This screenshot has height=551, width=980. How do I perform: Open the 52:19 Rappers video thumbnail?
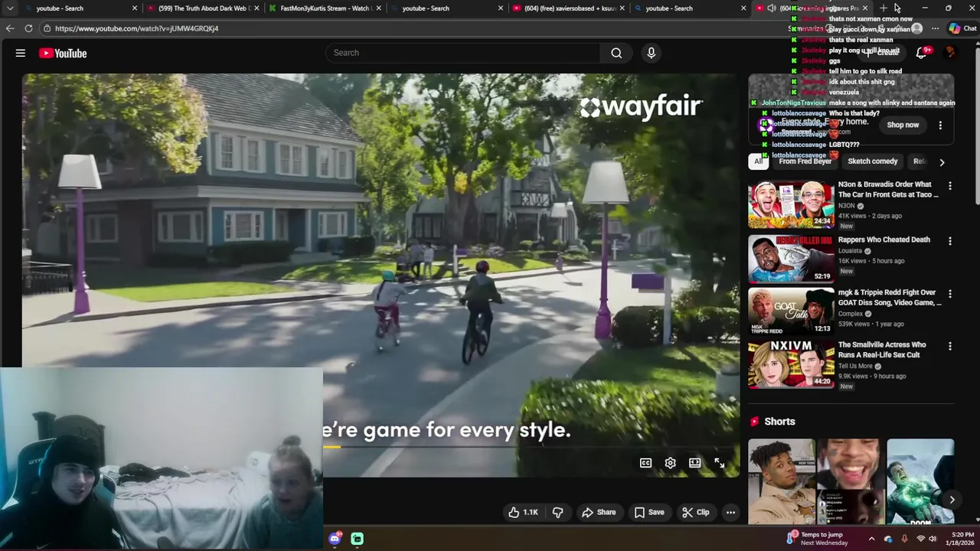coord(791,258)
